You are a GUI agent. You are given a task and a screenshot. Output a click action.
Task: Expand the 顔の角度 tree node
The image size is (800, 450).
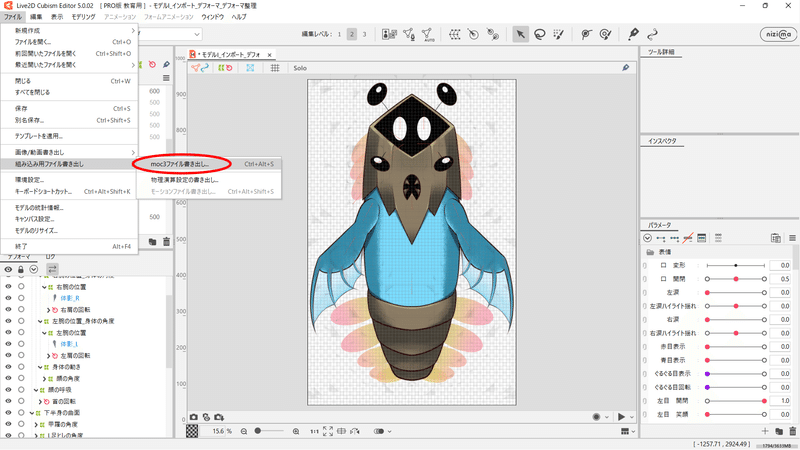point(44,379)
